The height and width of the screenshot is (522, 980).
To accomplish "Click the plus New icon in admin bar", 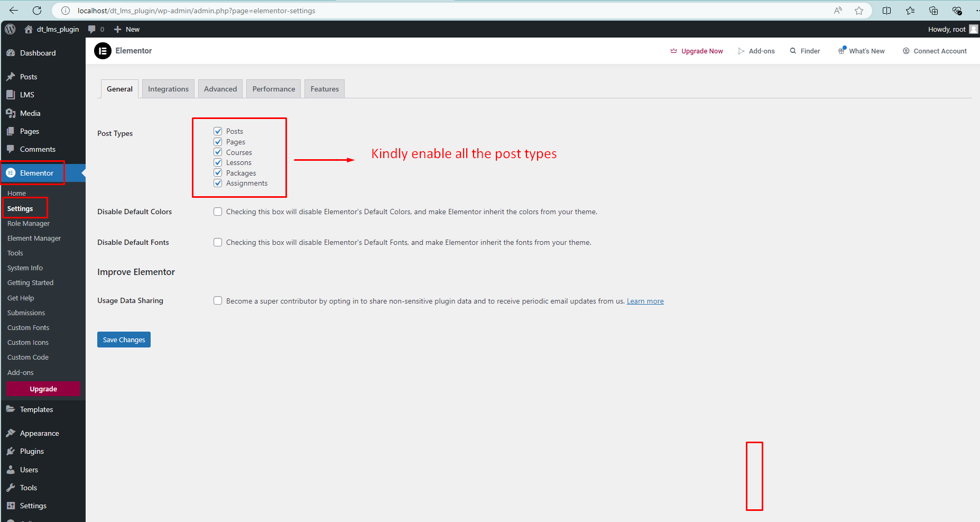I will (x=118, y=29).
